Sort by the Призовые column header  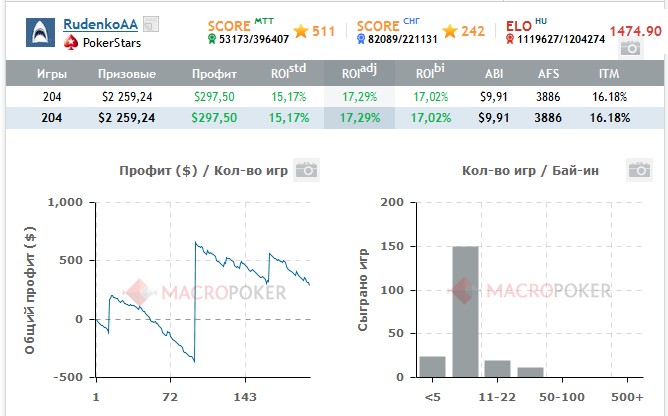126,74
